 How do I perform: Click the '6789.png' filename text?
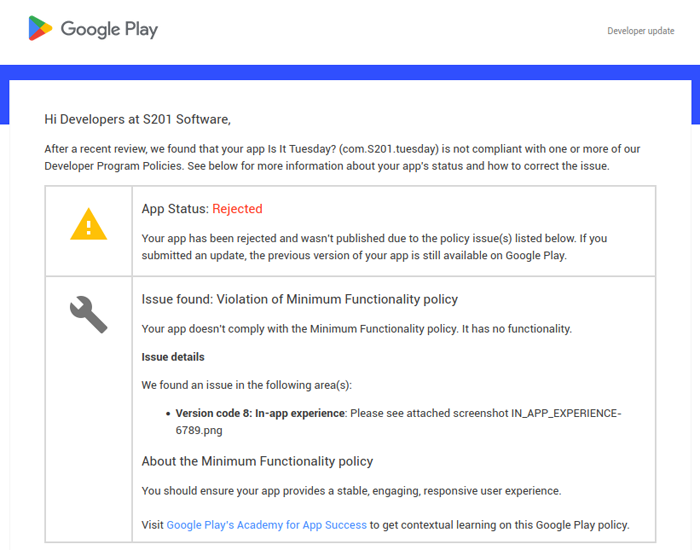pyautogui.click(x=199, y=430)
